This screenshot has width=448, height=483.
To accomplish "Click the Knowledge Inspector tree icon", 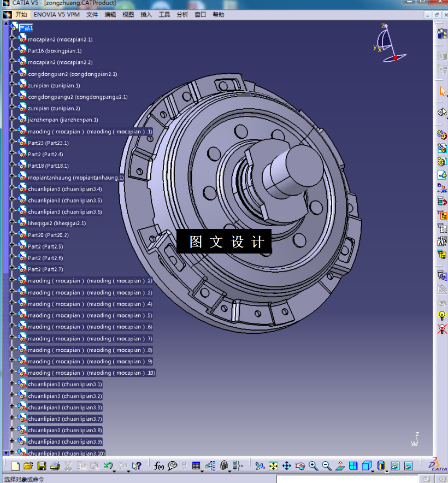I will point(210,466).
